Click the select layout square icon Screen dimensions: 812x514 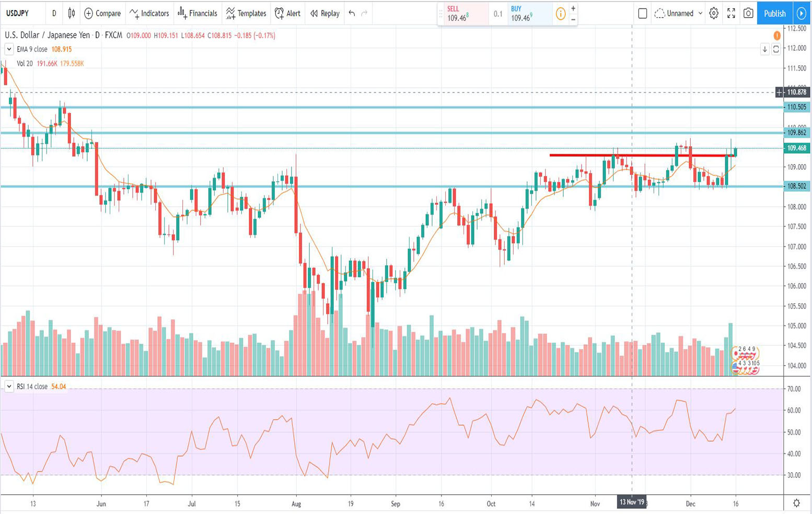click(643, 14)
